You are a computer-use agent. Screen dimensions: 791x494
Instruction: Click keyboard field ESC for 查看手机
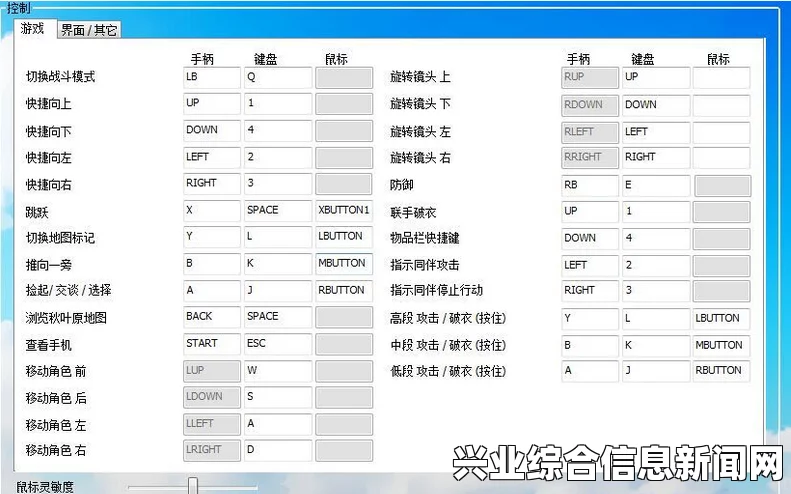click(x=278, y=344)
